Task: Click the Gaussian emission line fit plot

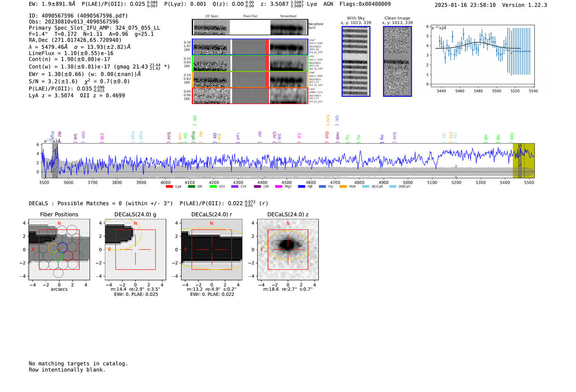Action: (x=482, y=56)
